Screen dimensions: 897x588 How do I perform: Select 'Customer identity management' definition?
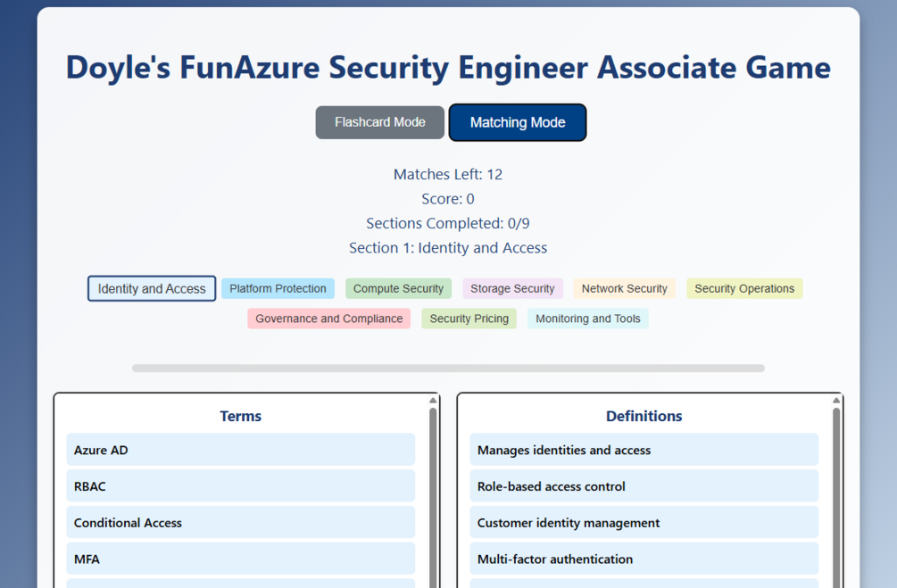pyautogui.click(x=644, y=522)
